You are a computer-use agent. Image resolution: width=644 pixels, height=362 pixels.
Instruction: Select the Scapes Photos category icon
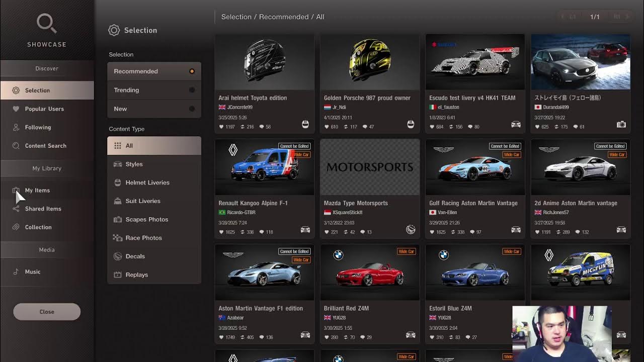click(118, 219)
